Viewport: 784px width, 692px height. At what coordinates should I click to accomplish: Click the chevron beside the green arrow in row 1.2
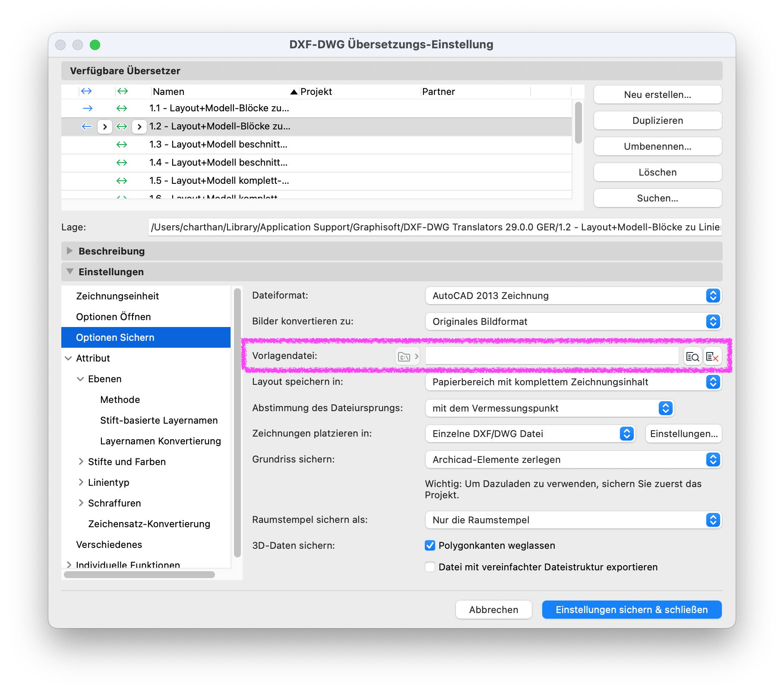(x=139, y=126)
